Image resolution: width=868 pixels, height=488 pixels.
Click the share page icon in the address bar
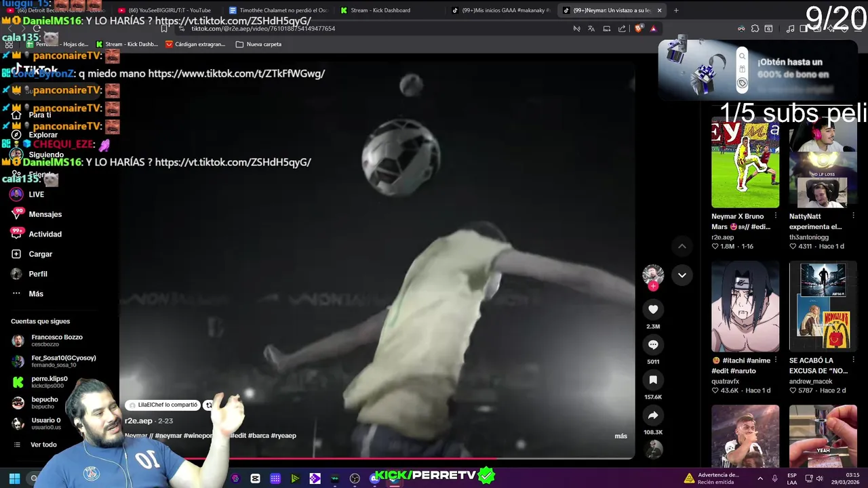pyautogui.click(x=622, y=28)
